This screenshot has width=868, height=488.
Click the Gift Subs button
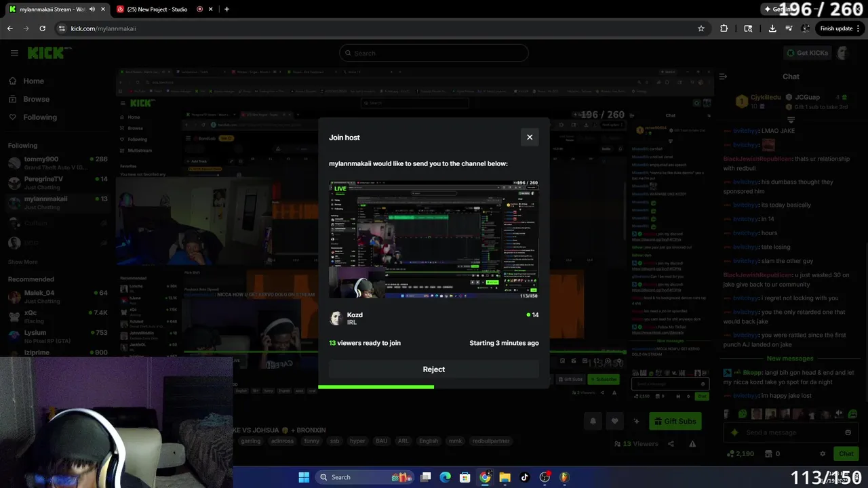675,421
